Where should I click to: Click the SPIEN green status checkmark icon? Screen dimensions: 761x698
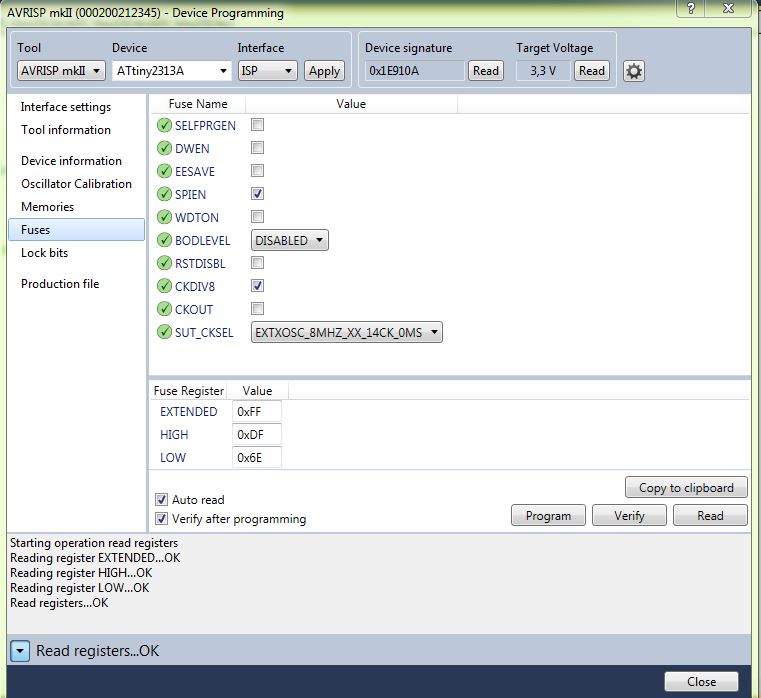[165, 194]
